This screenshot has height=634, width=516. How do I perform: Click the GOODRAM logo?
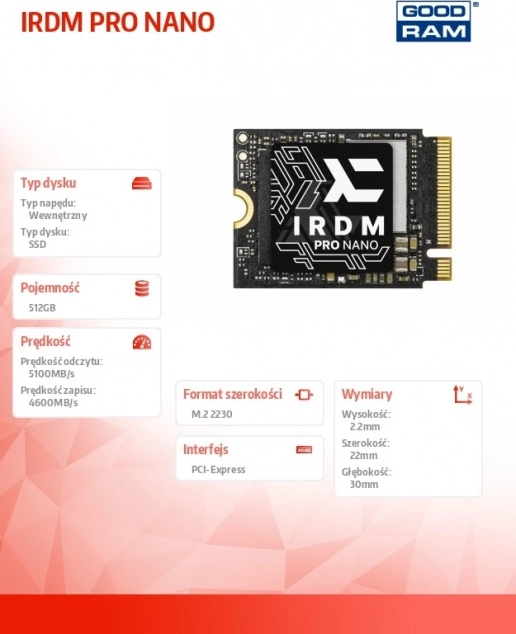[x=434, y=21]
